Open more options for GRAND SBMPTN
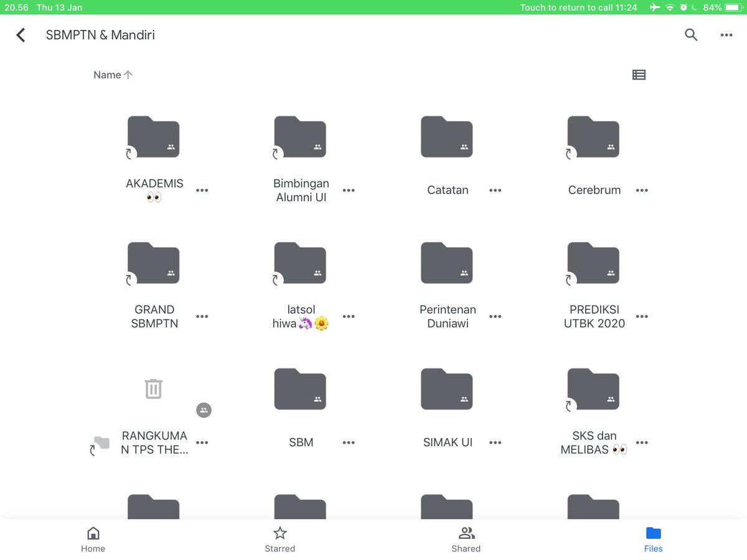This screenshot has width=747, height=560. (x=202, y=317)
